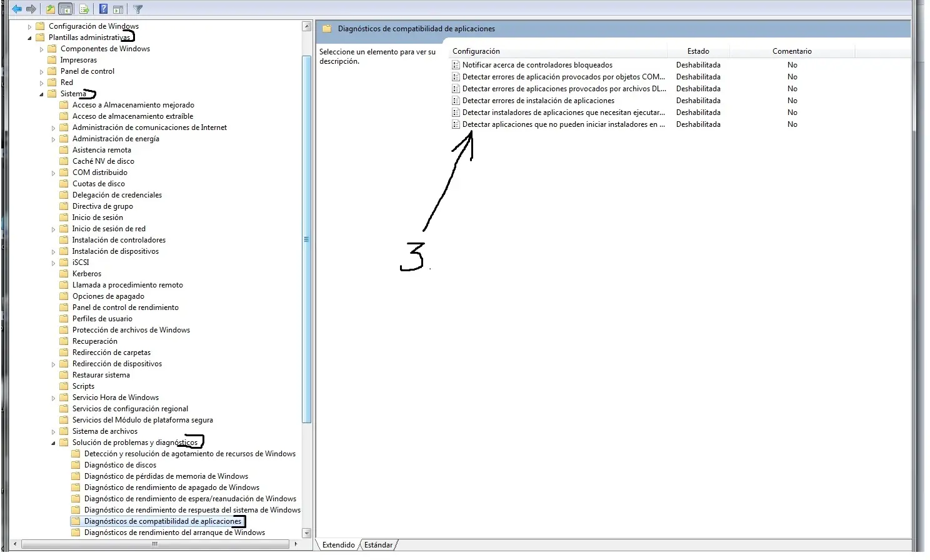The width and height of the screenshot is (930, 560).
Task: Collapse the Sistema node
Action: (41, 94)
